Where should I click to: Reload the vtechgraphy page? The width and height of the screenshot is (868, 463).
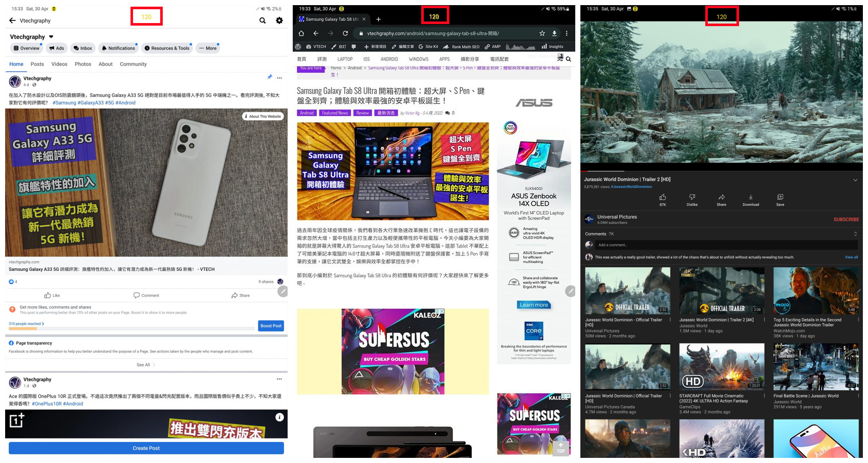[x=345, y=33]
